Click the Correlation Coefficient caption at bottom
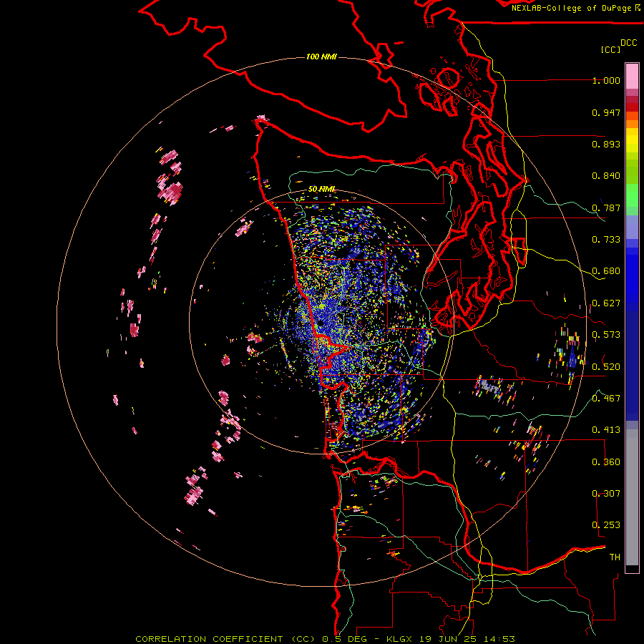Screen dimensions: 644x644 click(x=325, y=639)
